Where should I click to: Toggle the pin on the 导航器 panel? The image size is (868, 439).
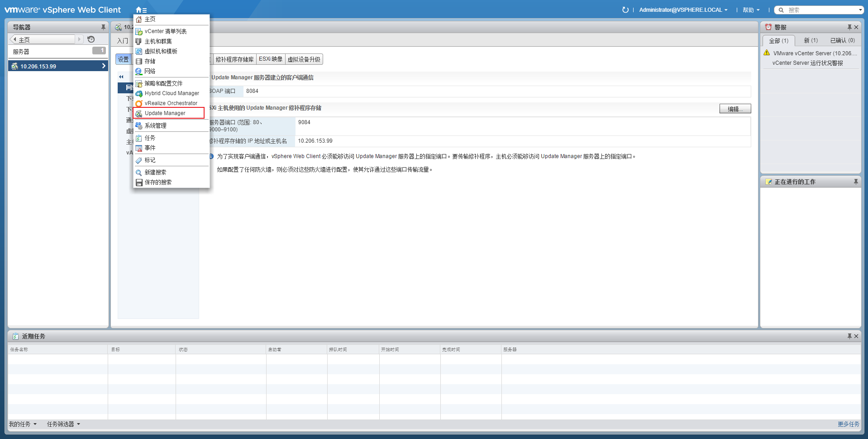pos(103,27)
